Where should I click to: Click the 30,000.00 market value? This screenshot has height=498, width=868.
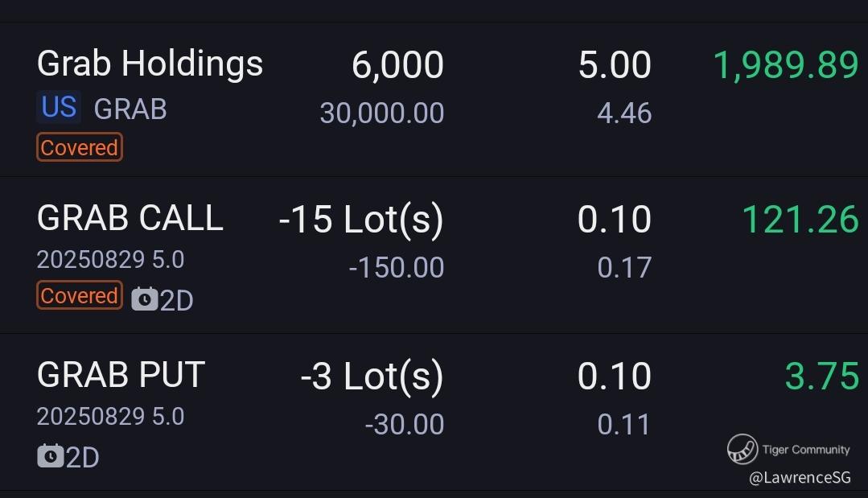382,113
